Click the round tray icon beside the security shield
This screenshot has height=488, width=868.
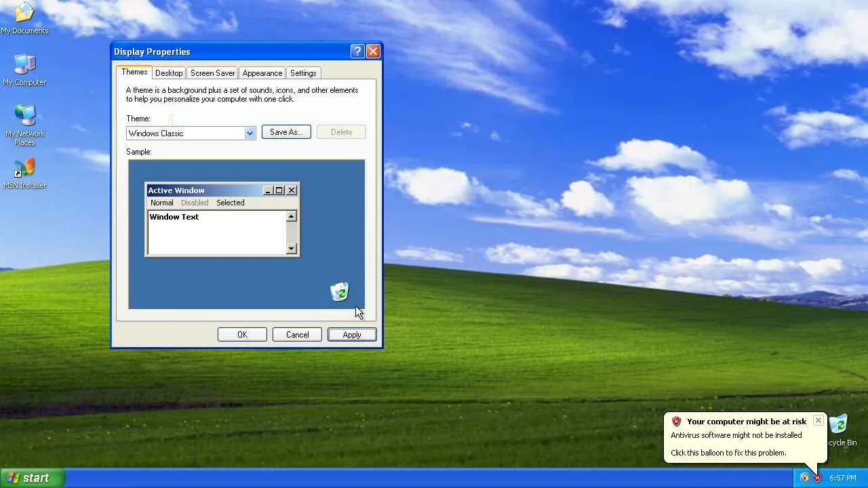804,477
